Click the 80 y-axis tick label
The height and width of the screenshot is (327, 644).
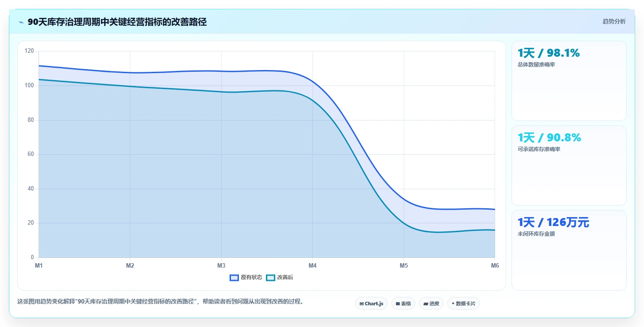tap(31, 120)
